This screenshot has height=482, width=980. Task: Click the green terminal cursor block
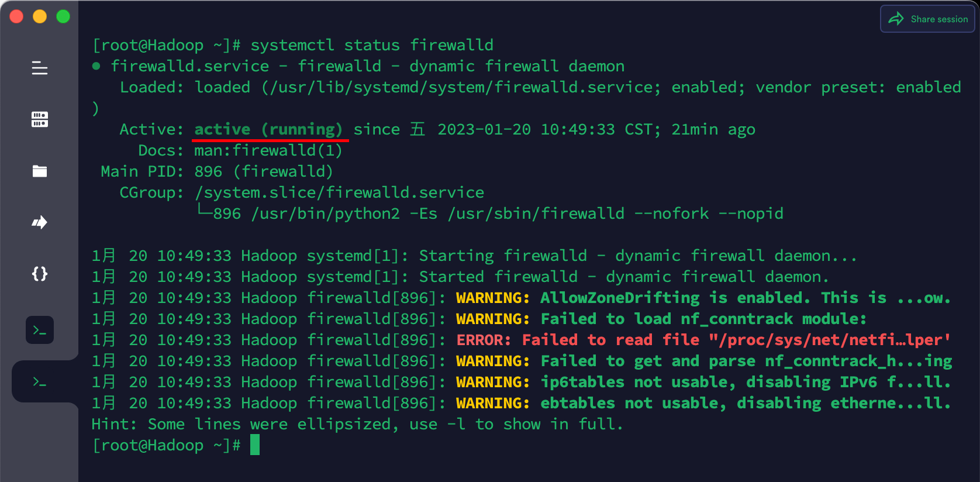click(x=255, y=445)
